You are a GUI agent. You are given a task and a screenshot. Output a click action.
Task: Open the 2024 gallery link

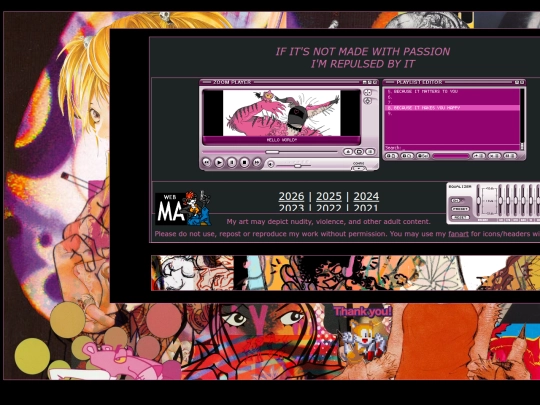[x=366, y=196]
